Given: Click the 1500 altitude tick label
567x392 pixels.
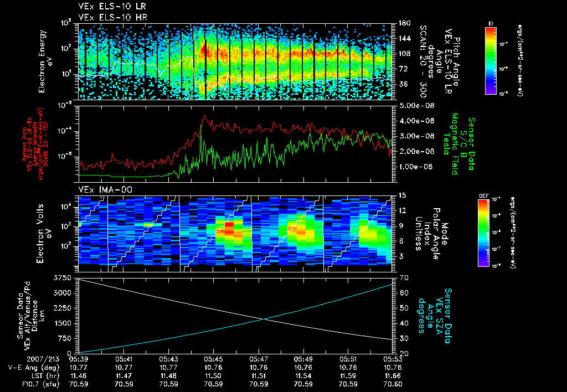Looking at the screenshot, I should 63,323.
